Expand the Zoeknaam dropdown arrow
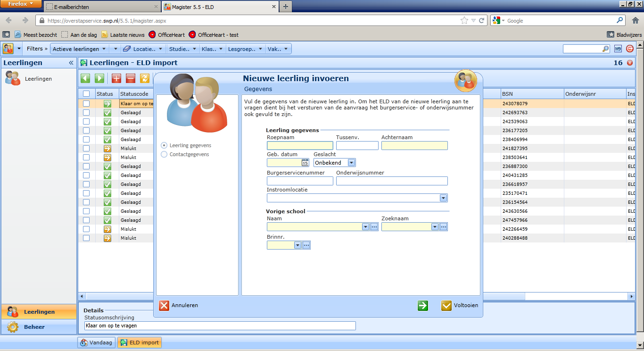Screen dimensions: 644x351 coord(435,227)
